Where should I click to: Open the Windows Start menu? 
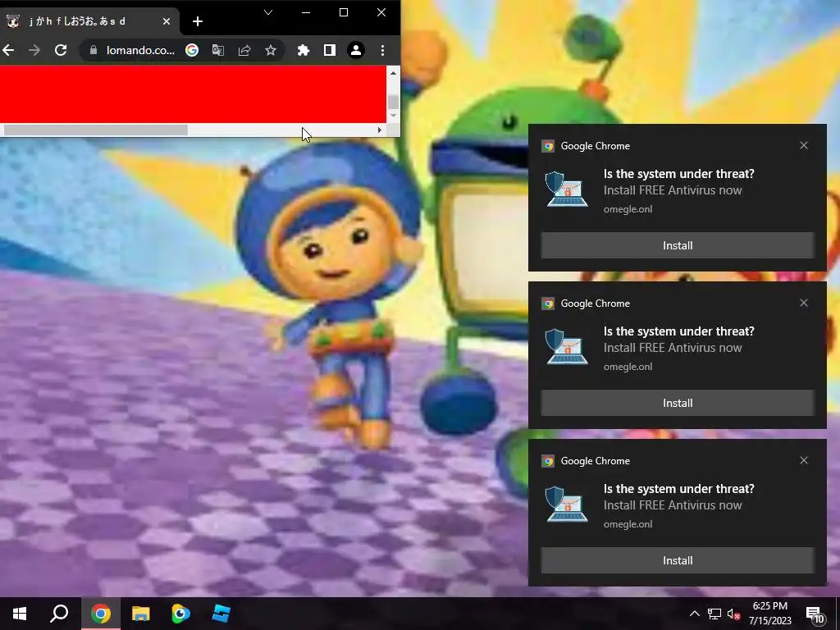coord(20,614)
